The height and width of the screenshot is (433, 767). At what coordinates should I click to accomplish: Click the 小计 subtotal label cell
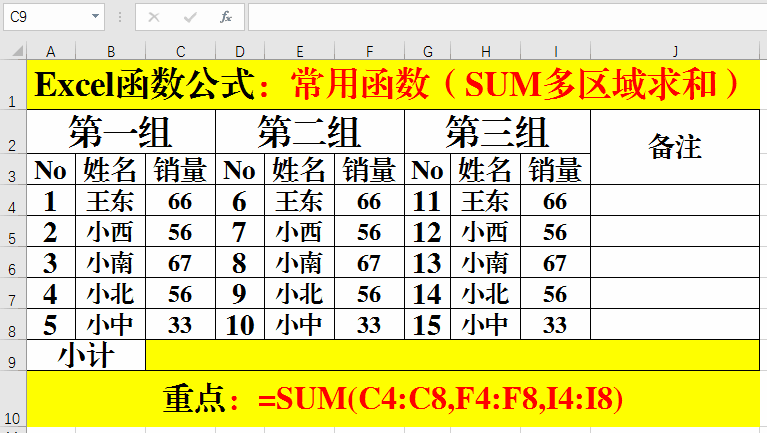coord(86,355)
